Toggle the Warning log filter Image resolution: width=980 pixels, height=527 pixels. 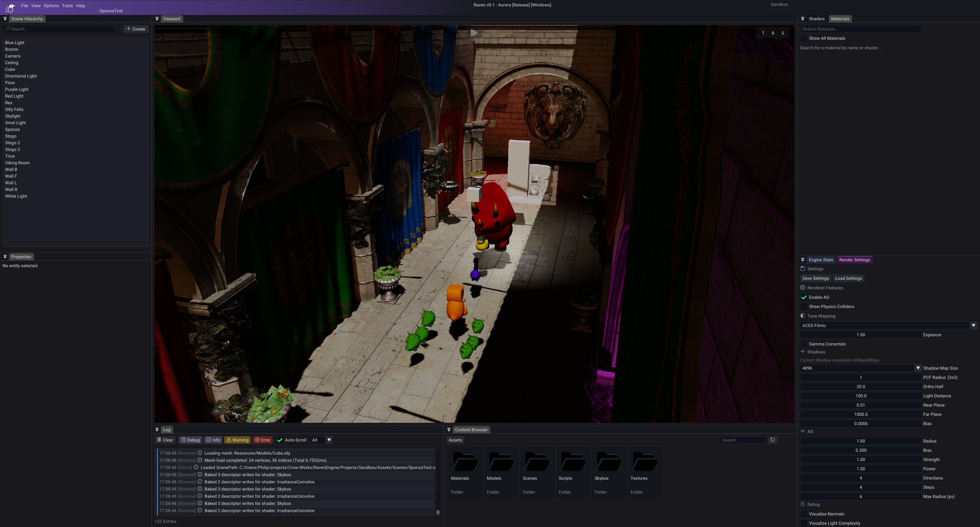coord(237,440)
